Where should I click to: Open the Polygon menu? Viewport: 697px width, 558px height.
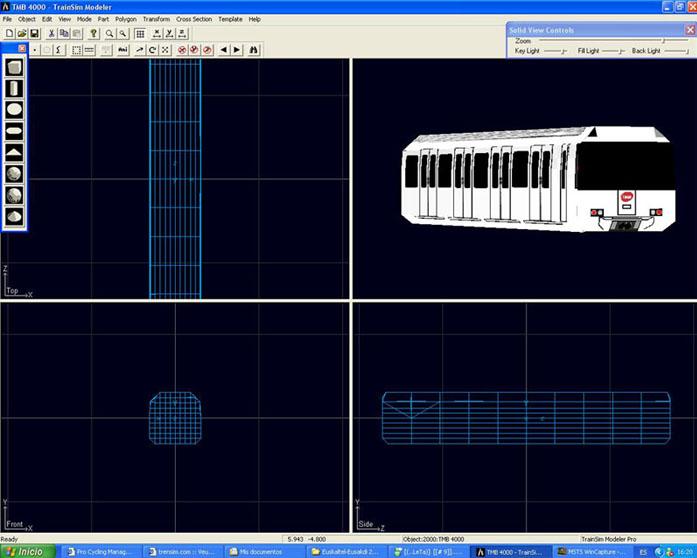pyautogui.click(x=126, y=19)
